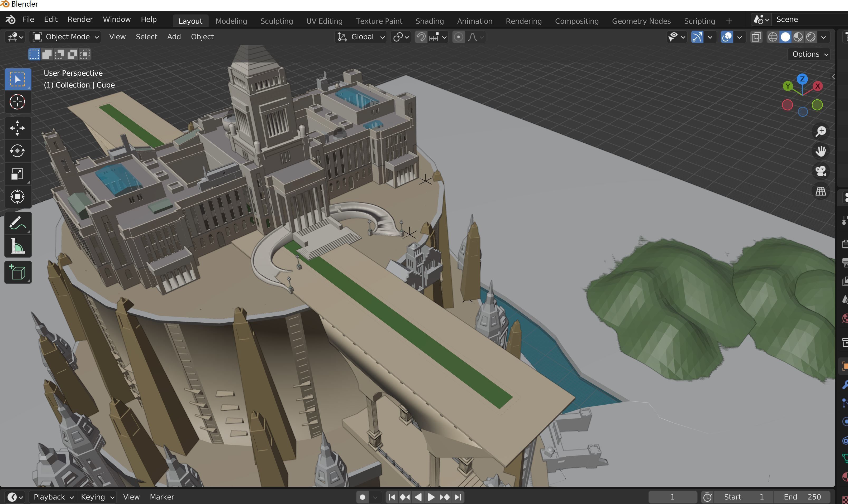Set selection mode to intersect
Screen dimensions: 848x504
tap(85, 54)
